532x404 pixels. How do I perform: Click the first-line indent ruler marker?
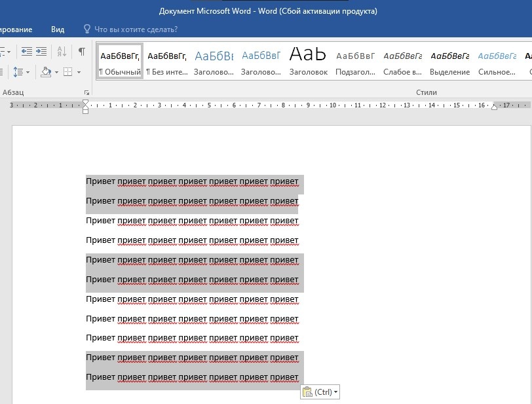point(85,102)
